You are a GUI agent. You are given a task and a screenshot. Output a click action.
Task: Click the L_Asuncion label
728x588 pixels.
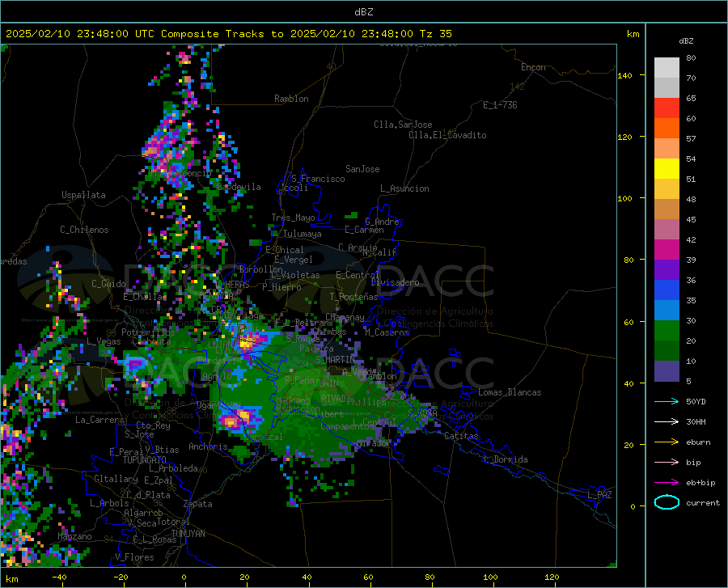click(x=404, y=188)
